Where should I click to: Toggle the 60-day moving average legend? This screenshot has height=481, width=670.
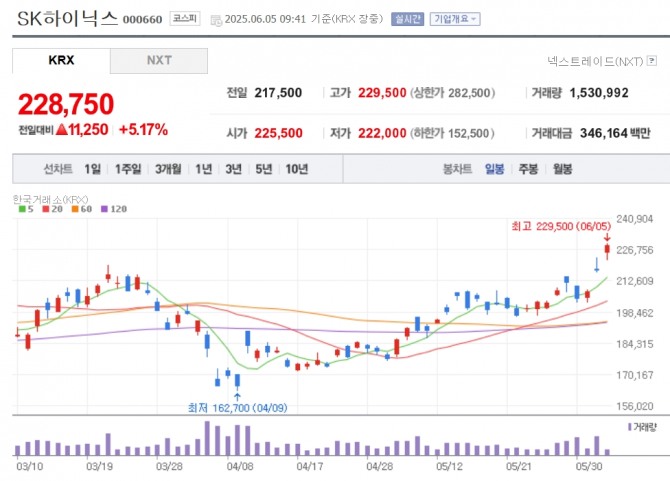(x=80, y=209)
